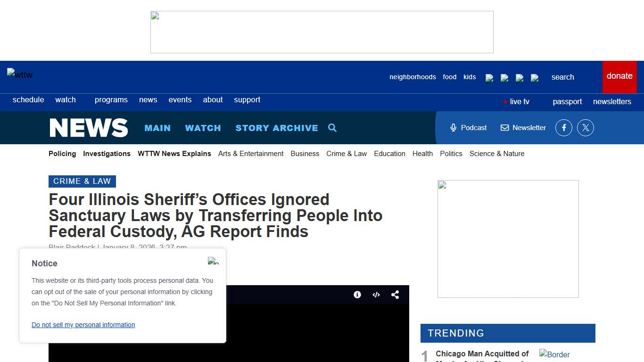Screen dimensions: 644x362
Task: Visit WTTW's Facebook page icon
Action: [563, 127]
